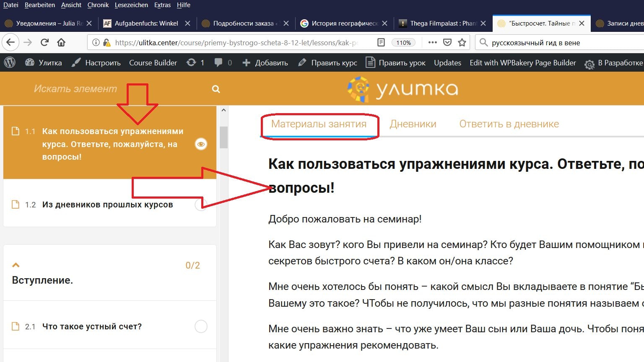
Task: Click the browser reload page icon
Action: point(44,42)
